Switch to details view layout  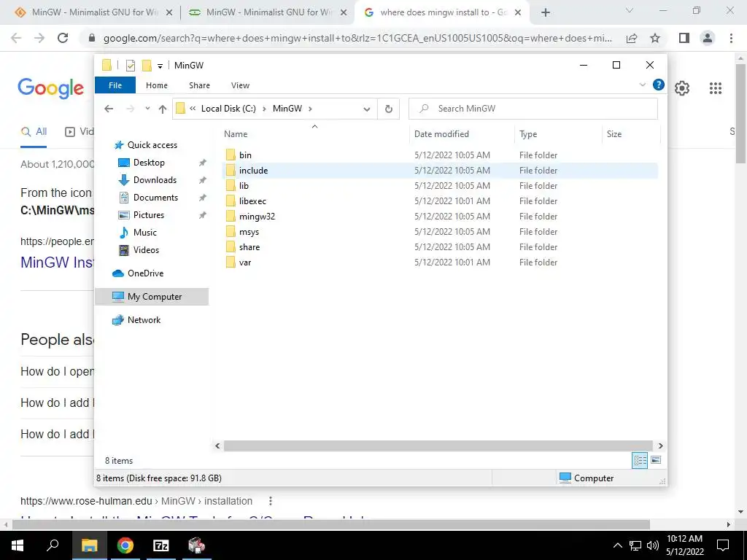click(x=639, y=460)
